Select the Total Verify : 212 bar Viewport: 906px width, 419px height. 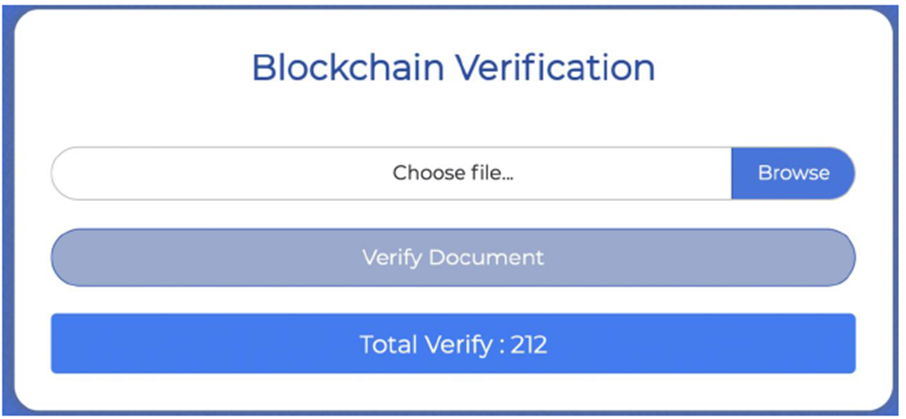(x=453, y=343)
